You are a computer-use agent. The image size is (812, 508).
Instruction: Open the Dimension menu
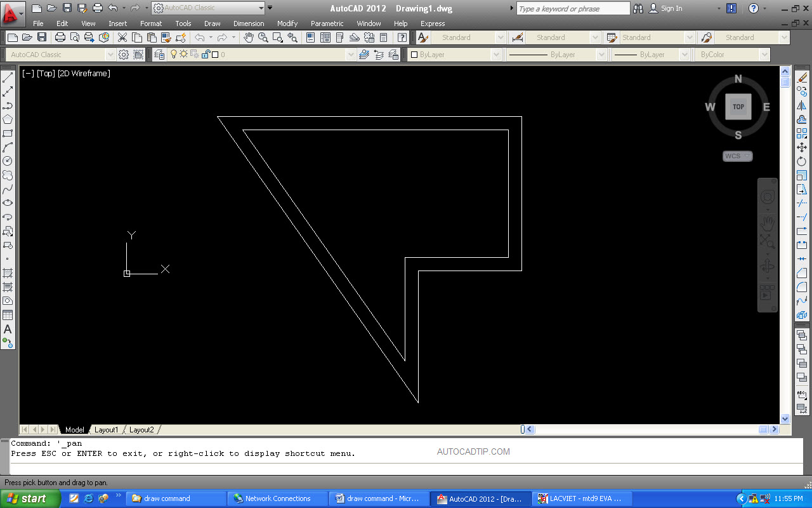[x=249, y=23]
